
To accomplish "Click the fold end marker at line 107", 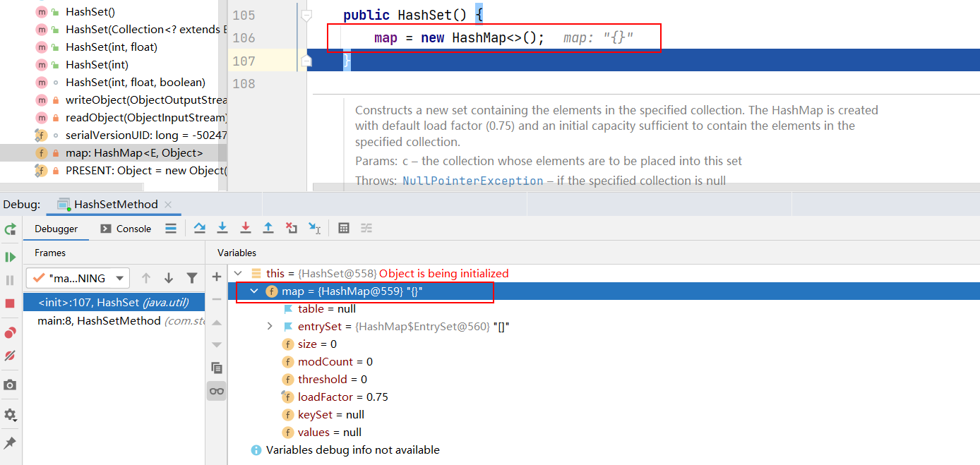I will (x=306, y=61).
